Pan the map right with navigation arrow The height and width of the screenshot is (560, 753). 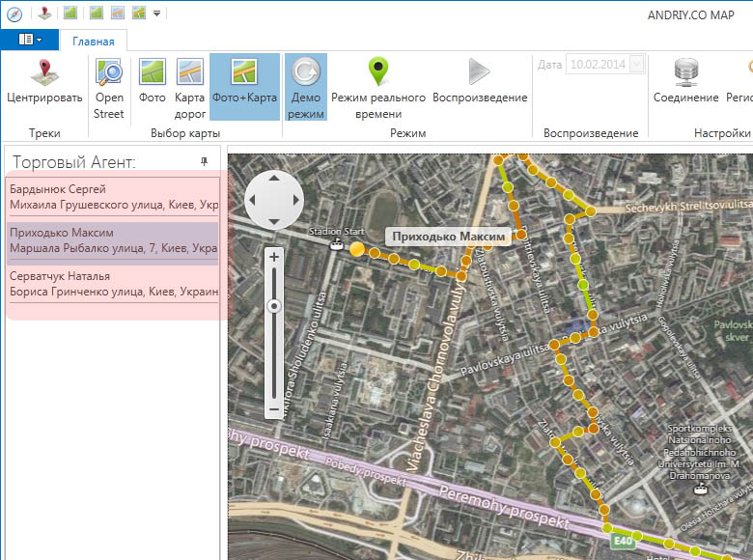[295, 200]
